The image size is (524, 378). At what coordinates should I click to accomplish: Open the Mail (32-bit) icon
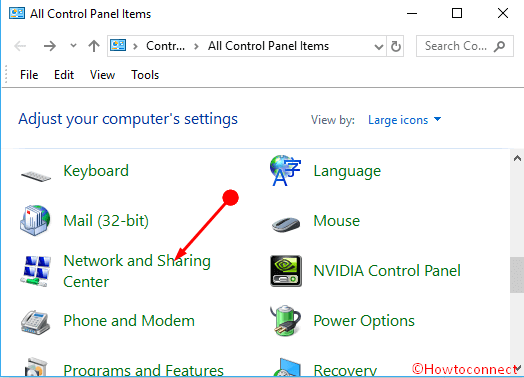pyautogui.click(x=35, y=221)
